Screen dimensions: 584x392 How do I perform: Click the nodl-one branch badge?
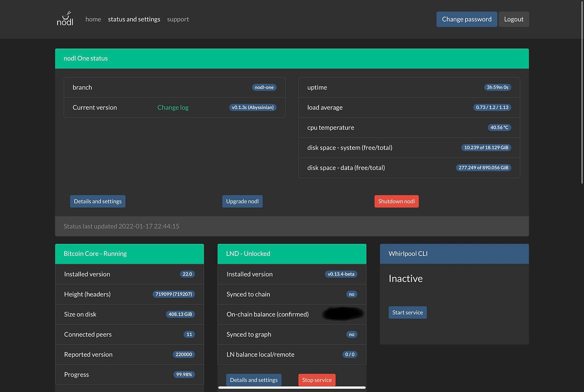pyautogui.click(x=264, y=87)
